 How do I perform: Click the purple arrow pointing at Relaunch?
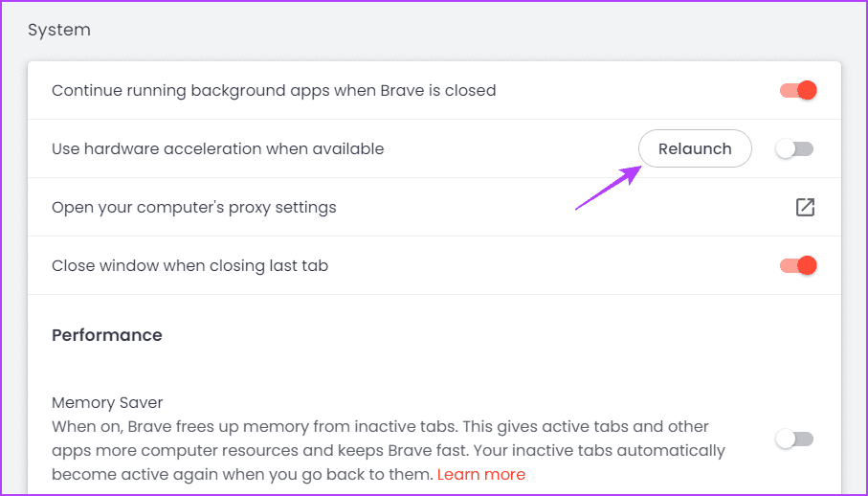click(607, 188)
